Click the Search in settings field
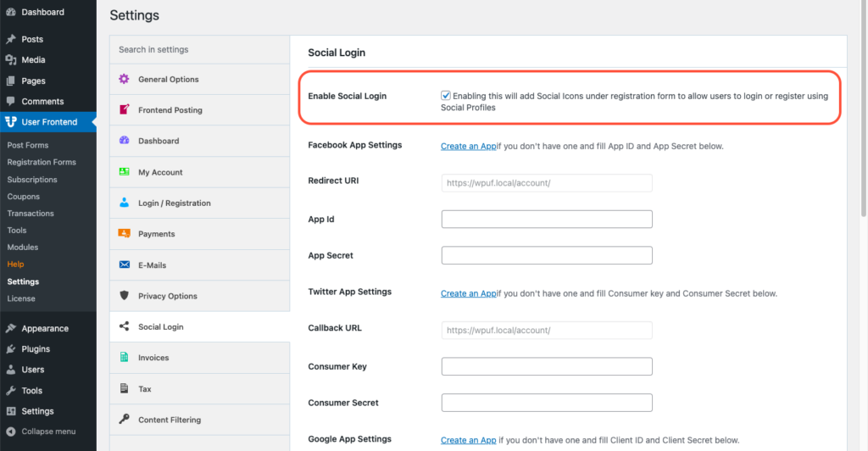Viewport: 868px width, 451px height. coord(199,49)
